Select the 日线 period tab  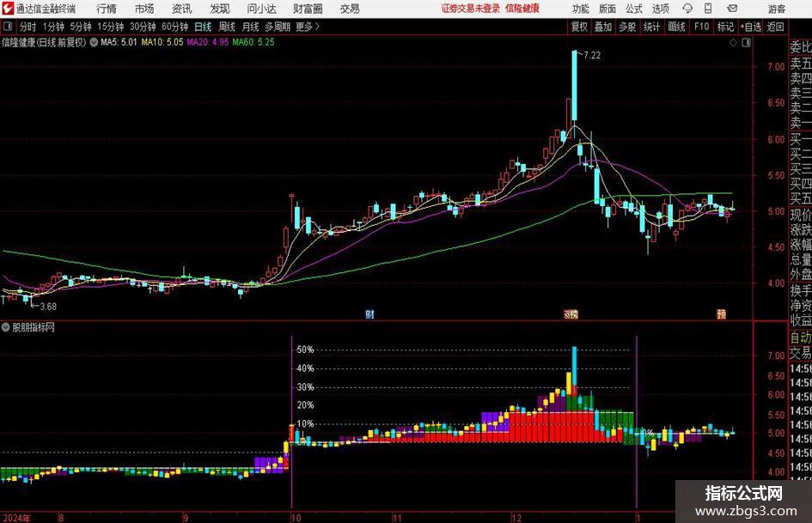click(203, 27)
